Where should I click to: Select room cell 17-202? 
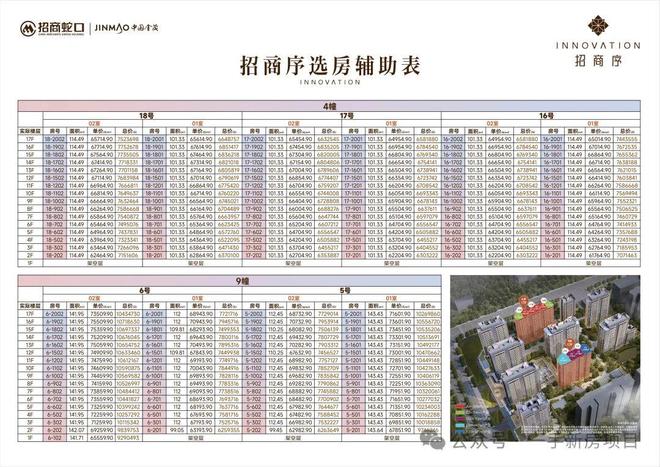click(x=254, y=256)
